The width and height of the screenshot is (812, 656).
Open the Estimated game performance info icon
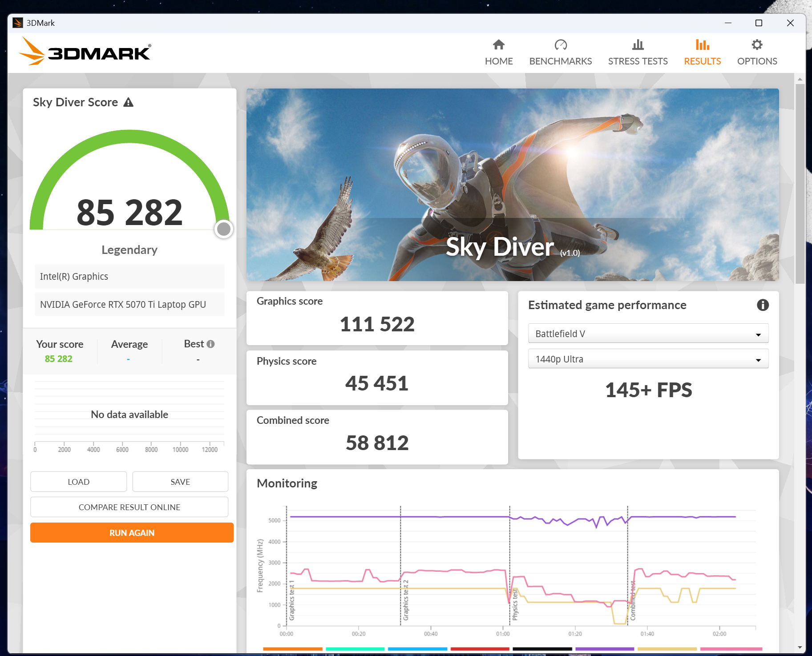point(763,305)
